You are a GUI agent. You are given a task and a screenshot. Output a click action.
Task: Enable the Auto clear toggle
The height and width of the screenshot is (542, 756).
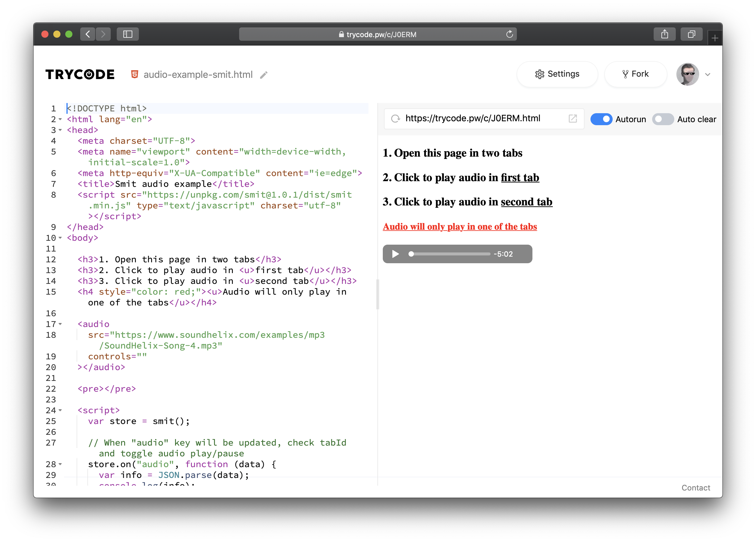[x=663, y=119]
